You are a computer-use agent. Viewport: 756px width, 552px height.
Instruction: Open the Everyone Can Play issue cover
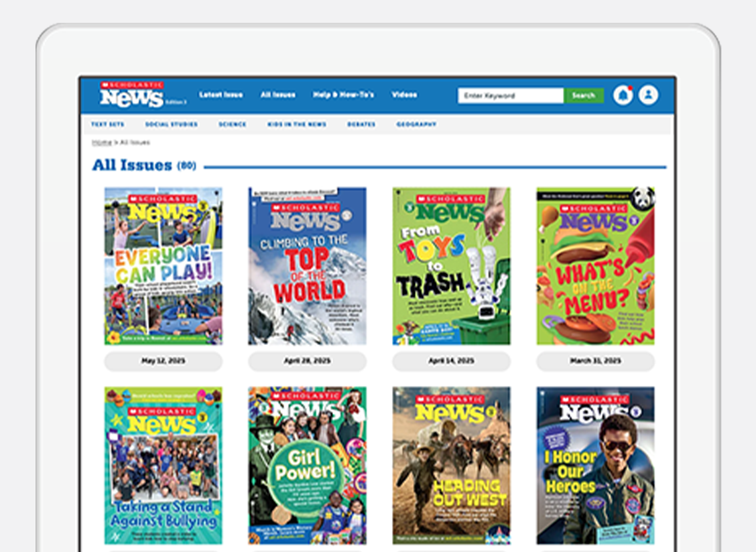coord(164,266)
